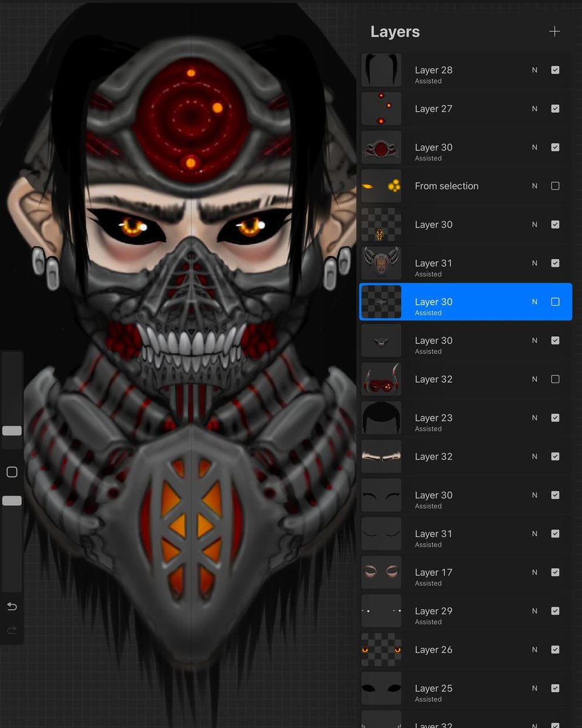Select the 'Layer 23' name text
Screen dimensions: 582x728
pos(433,417)
